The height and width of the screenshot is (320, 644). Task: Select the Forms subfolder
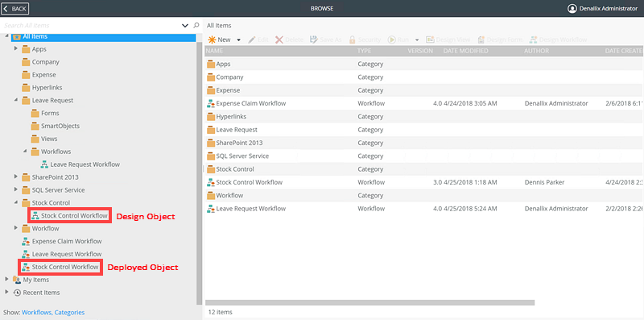(x=45, y=113)
